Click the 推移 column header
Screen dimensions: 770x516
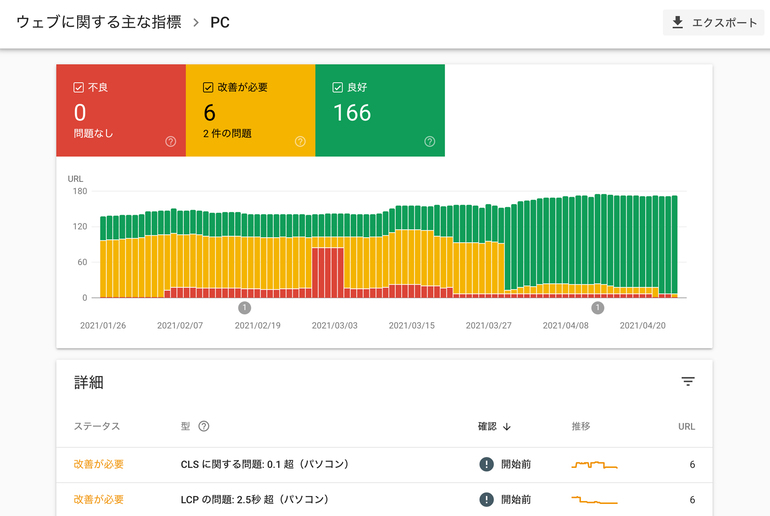coord(581,426)
